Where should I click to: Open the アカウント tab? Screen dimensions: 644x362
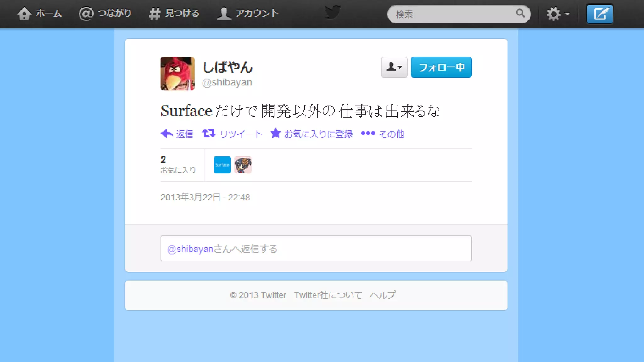pos(247,14)
